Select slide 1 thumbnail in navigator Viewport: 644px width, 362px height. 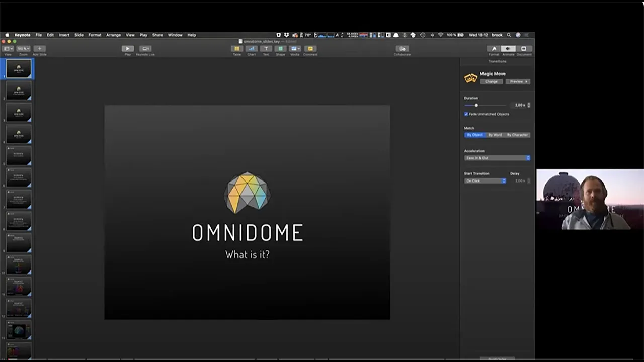click(x=19, y=69)
